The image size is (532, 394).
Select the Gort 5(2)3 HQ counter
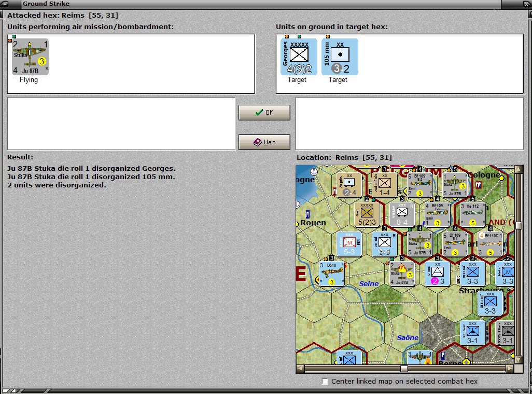[x=367, y=214]
